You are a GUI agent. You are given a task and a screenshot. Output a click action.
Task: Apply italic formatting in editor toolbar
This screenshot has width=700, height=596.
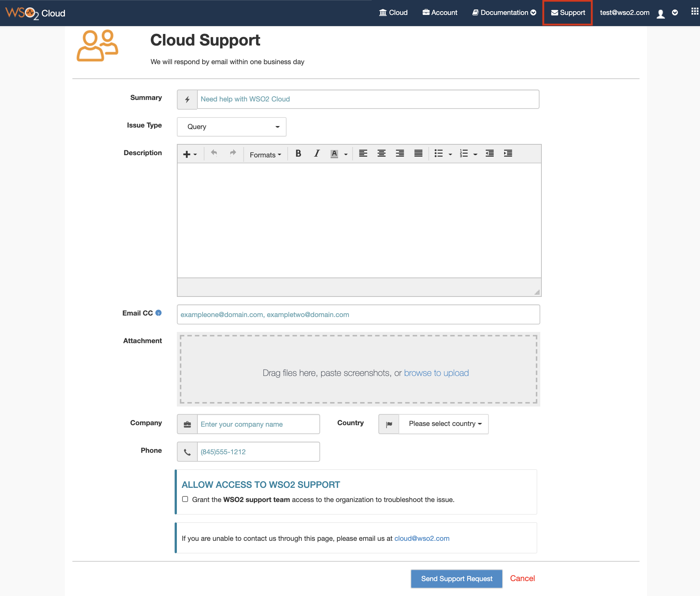click(317, 154)
